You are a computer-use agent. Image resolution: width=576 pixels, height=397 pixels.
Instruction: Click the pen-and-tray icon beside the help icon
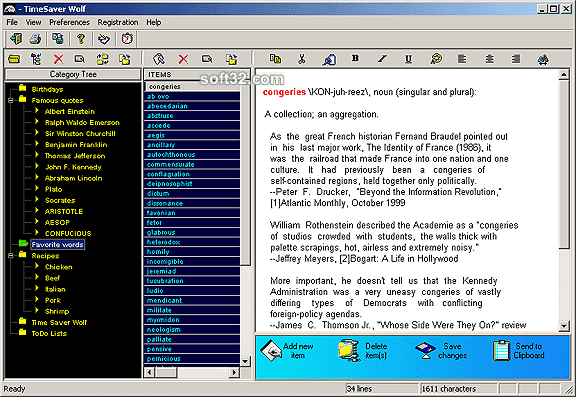(x=104, y=39)
